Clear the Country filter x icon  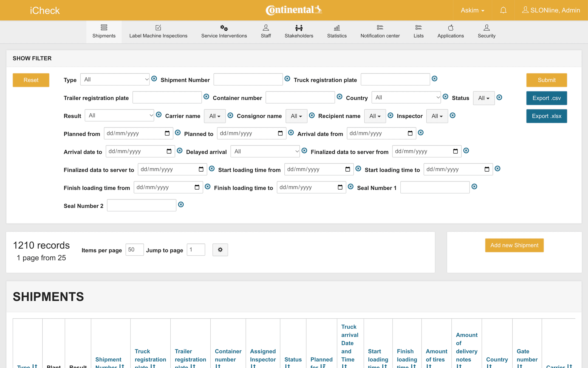point(445,97)
